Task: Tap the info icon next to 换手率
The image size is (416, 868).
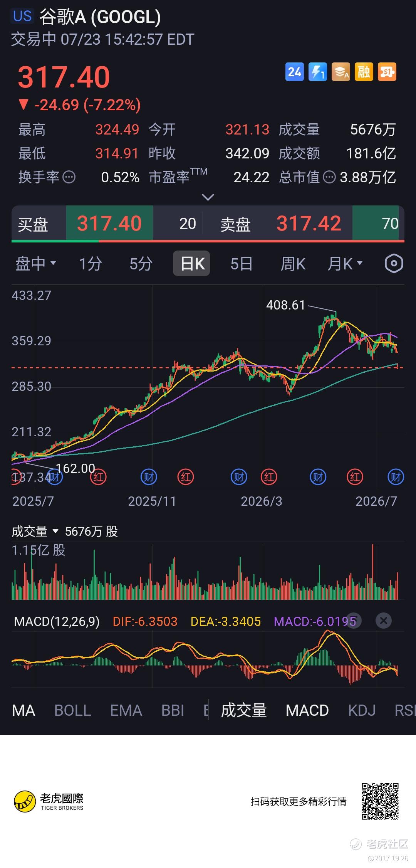Action: 69,177
